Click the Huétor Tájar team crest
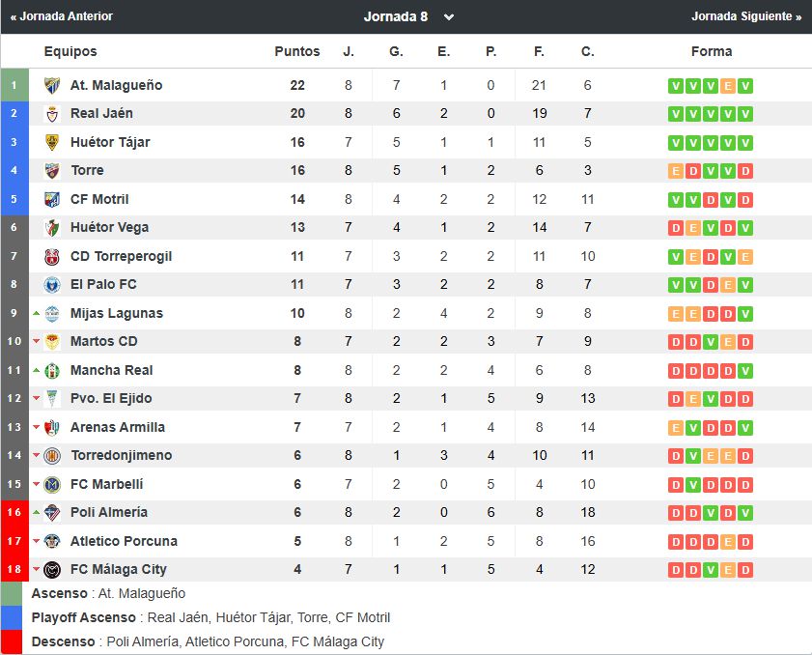This screenshot has width=812, height=655. click(x=52, y=142)
